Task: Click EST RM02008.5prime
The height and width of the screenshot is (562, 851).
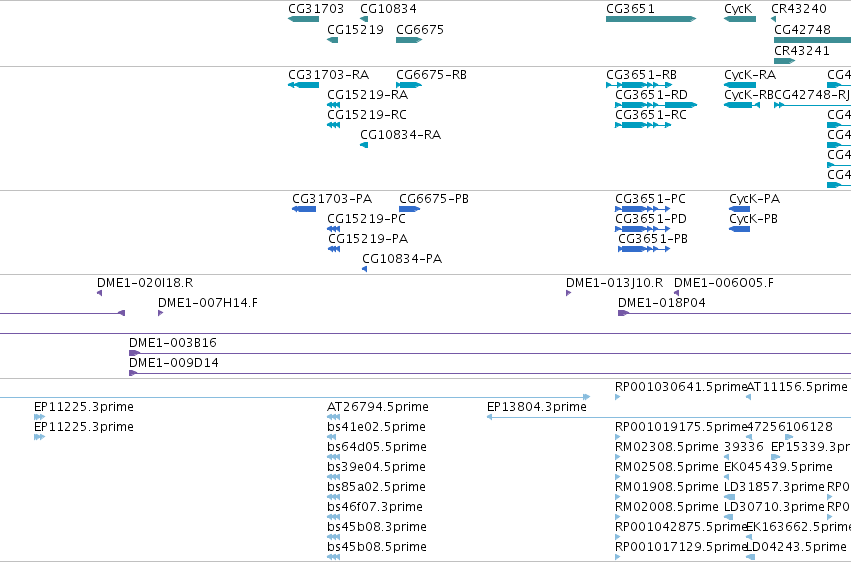Action: (666, 507)
